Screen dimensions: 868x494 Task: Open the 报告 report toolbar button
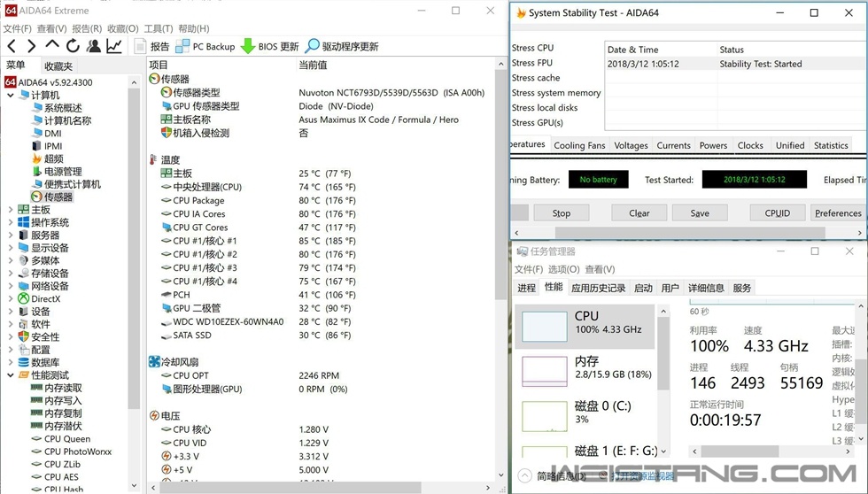tap(151, 46)
